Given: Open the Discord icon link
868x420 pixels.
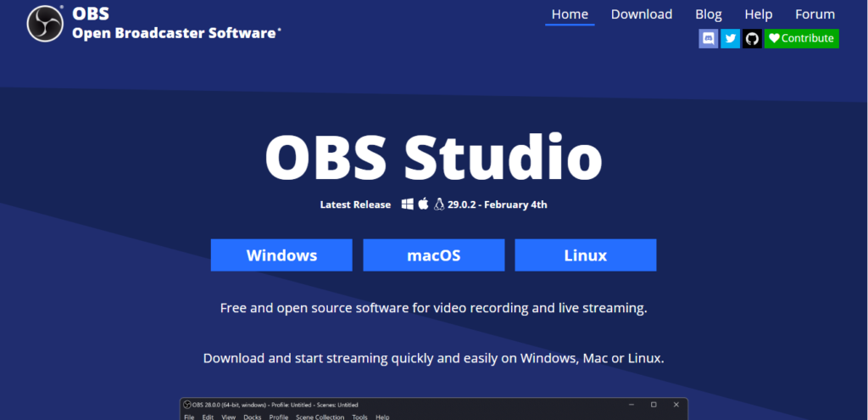Looking at the screenshot, I should (708, 38).
